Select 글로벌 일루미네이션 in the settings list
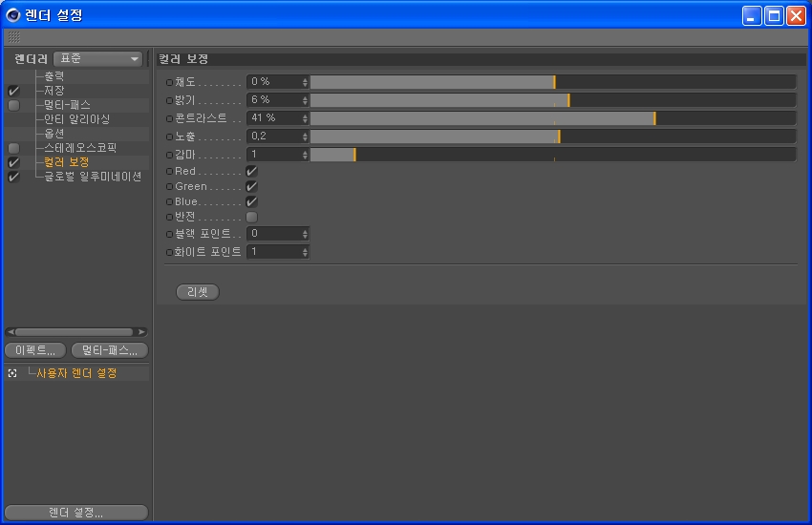Viewport: 812px width, 525px height. click(x=93, y=177)
